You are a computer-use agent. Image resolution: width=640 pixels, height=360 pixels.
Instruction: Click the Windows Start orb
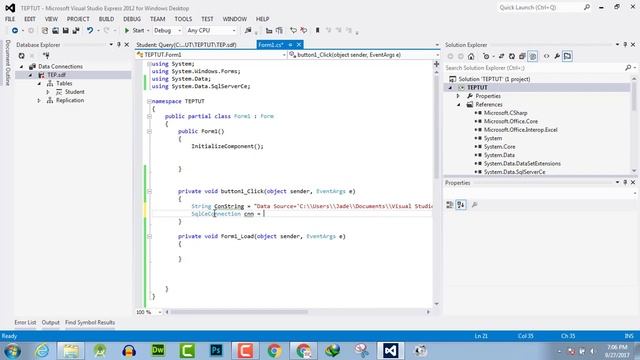pyautogui.click(x=12, y=351)
